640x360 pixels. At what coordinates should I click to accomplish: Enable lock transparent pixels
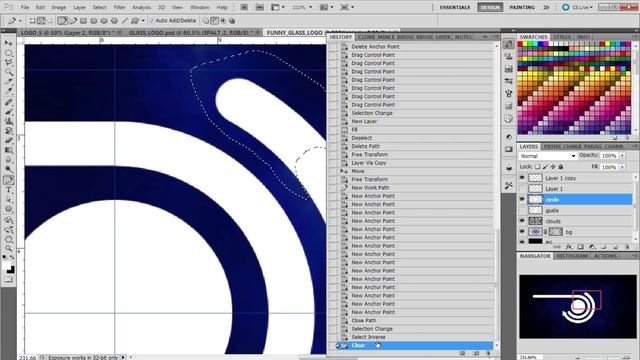(x=538, y=167)
